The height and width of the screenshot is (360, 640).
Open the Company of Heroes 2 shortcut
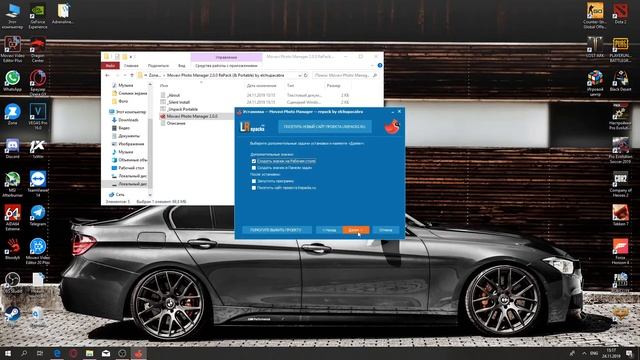tap(620, 184)
